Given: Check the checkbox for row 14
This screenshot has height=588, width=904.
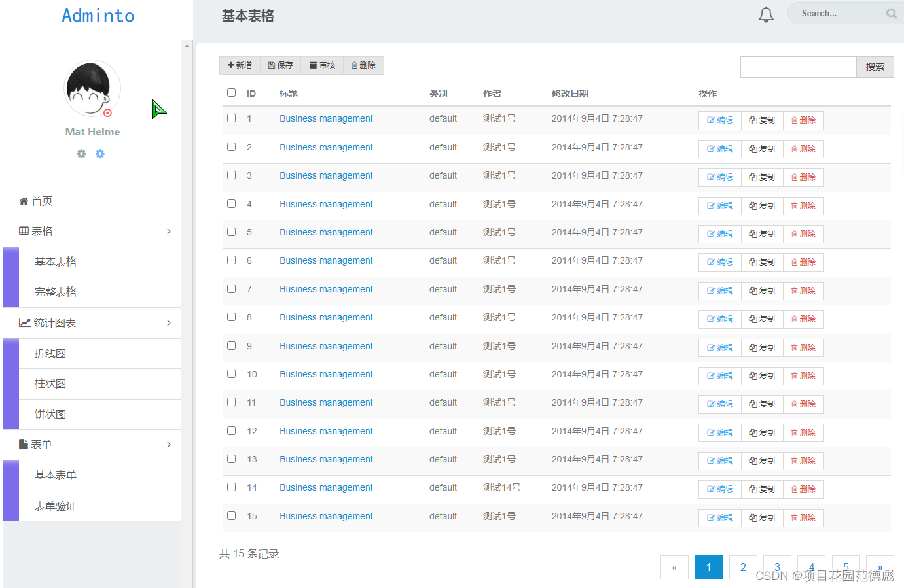Looking at the screenshot, I should tap(231, 487).
